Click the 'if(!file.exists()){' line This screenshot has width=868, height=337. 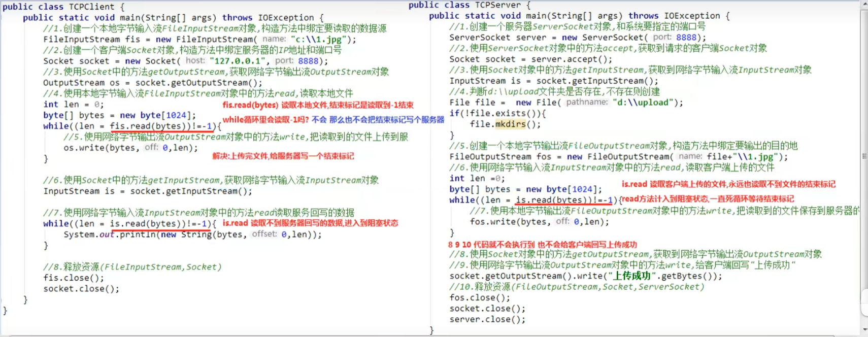pos(497,114)
